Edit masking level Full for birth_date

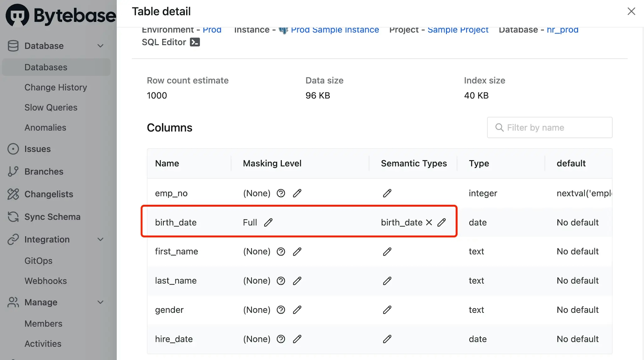268,222
